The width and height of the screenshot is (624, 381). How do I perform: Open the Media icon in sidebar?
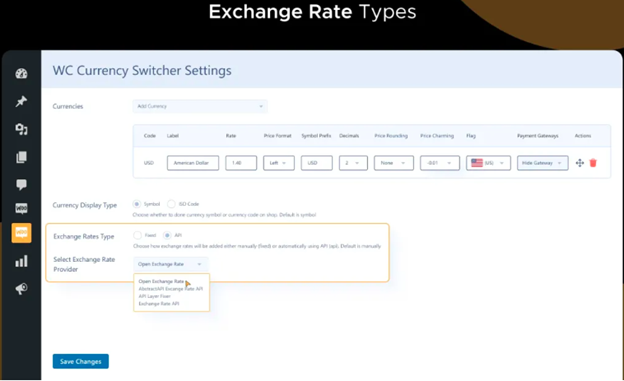21,129
